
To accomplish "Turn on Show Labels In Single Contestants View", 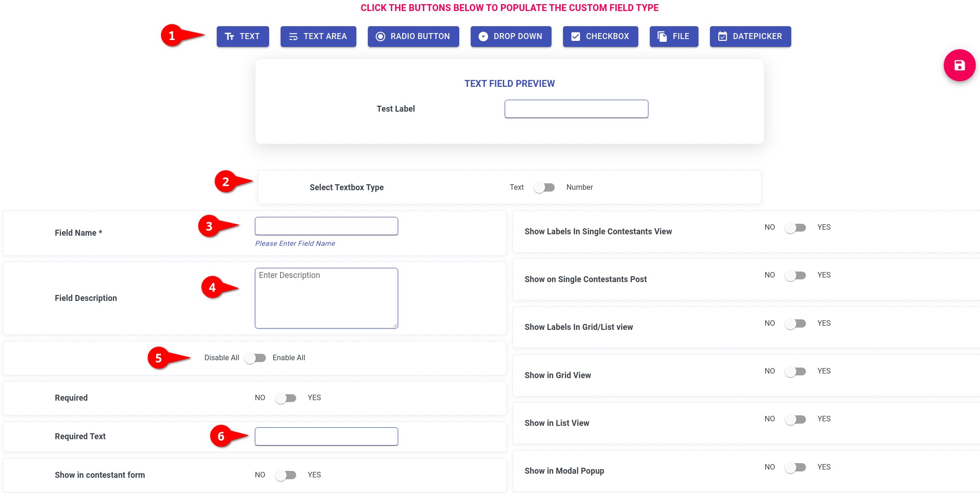I will pyautogui.click(x=795, y=227).
